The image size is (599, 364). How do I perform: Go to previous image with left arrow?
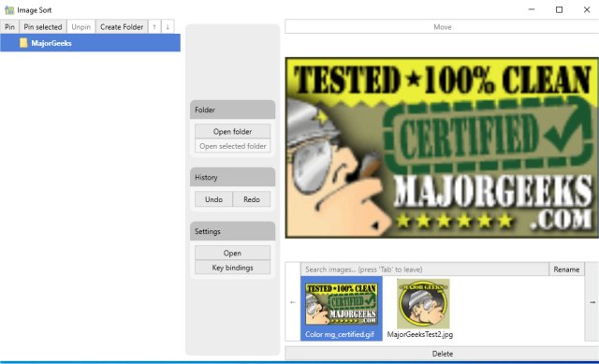[x=293, y=302]
